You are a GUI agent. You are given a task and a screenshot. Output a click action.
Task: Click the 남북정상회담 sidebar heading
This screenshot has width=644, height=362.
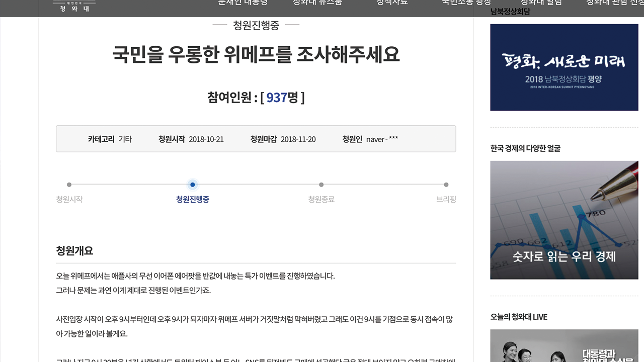pos(510,12)
